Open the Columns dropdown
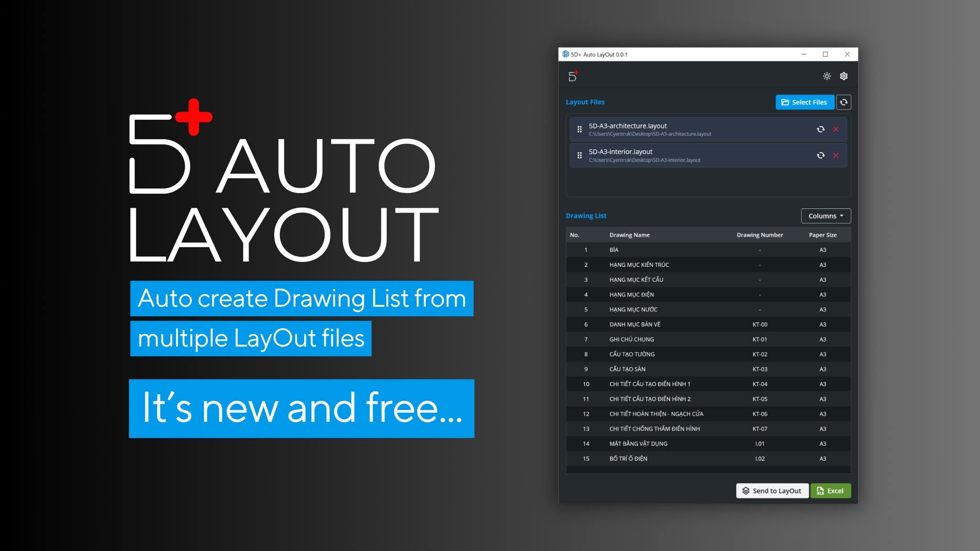 (x=825, y=216)
